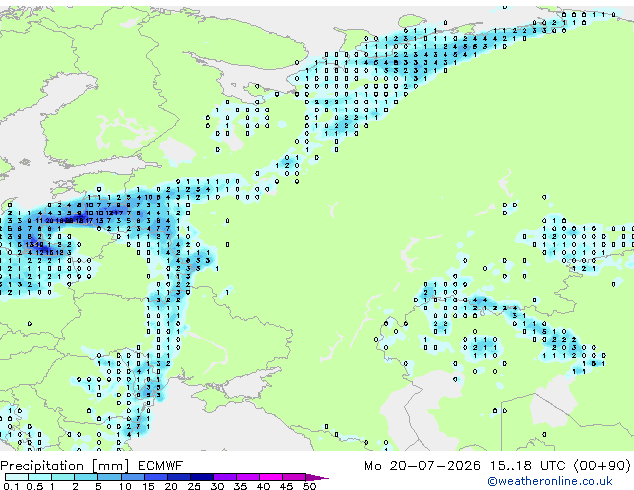This screenshot has width=634, height=490.
Task: Click the 'Mo 20-07-2026' date text
Action: tap(422, 466)
